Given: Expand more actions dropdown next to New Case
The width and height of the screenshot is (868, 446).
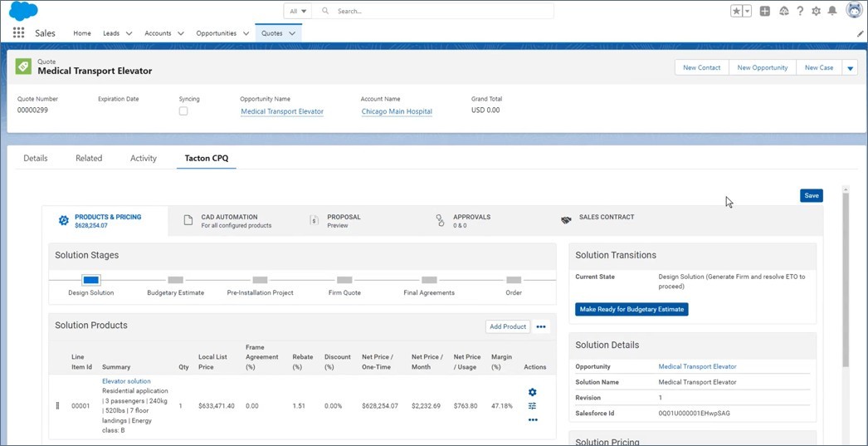Looking at the screenshot, I should tap(850, 68).
